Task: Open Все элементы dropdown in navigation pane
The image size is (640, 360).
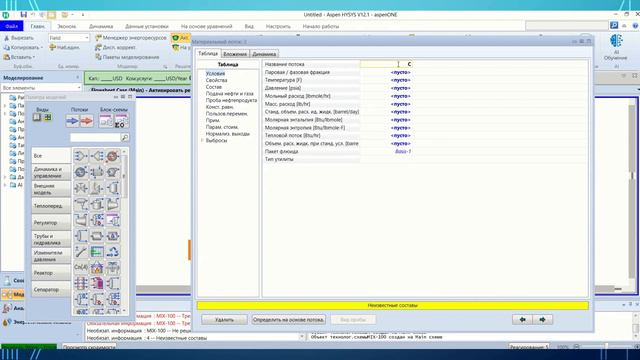Action: click(x=79, y=88)
